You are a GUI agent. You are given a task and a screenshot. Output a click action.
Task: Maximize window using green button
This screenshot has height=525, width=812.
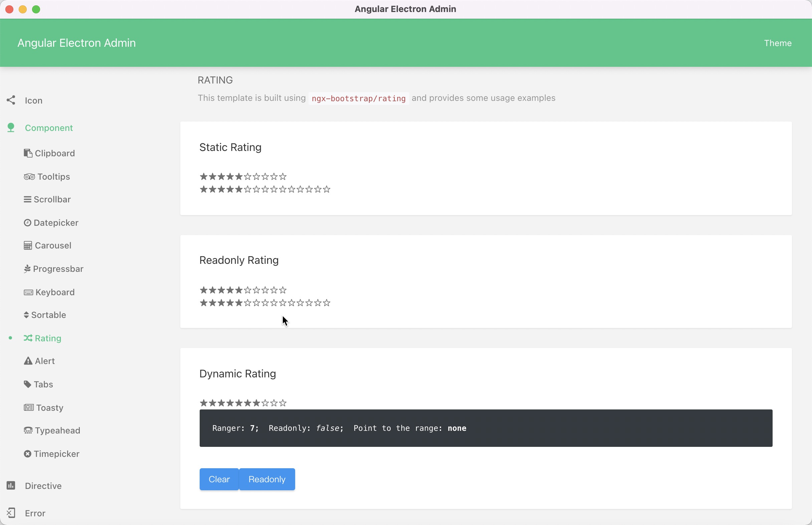(36, 9)
